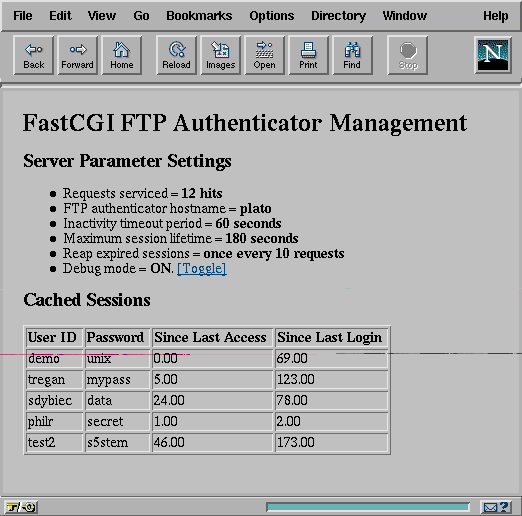Open the Home page button
This screenshot has width=522, height=516.
tap(121, 55)
